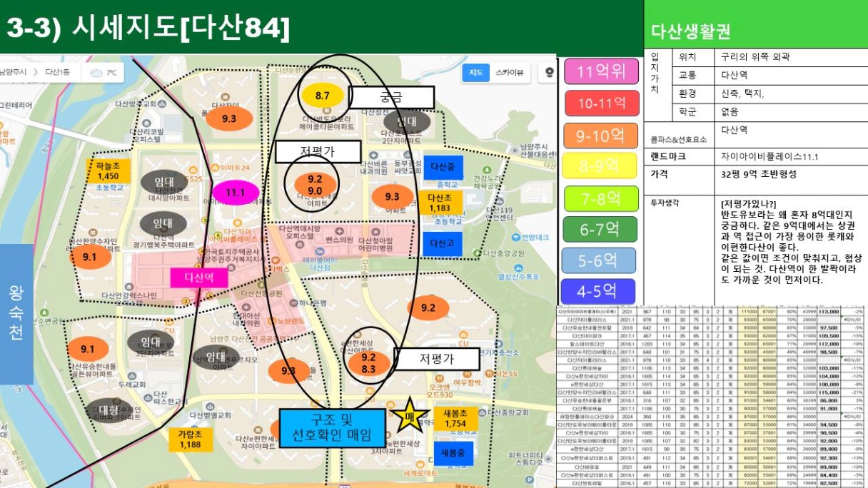Select the 다산초 1,183 school marker

[440, 203]
